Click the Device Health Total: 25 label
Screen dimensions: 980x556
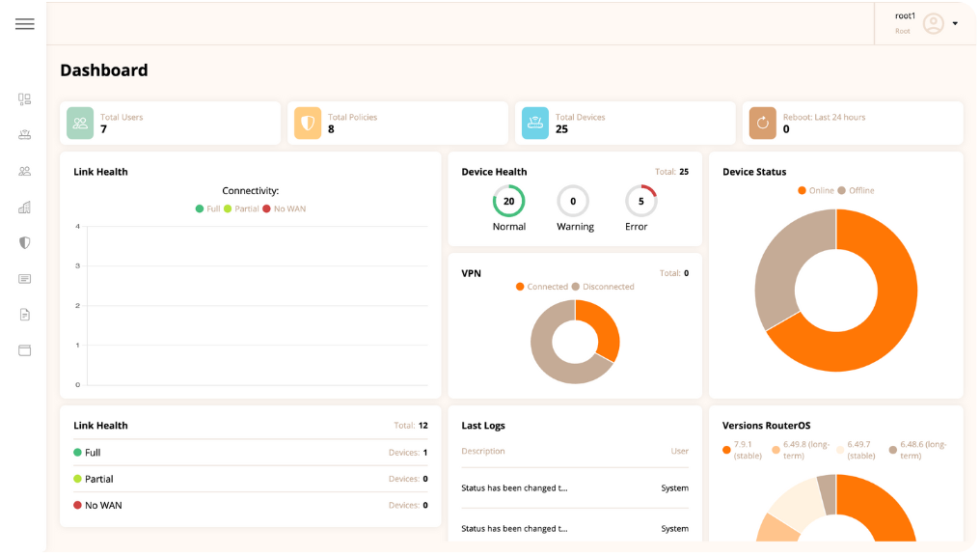[x=672, y=172]
